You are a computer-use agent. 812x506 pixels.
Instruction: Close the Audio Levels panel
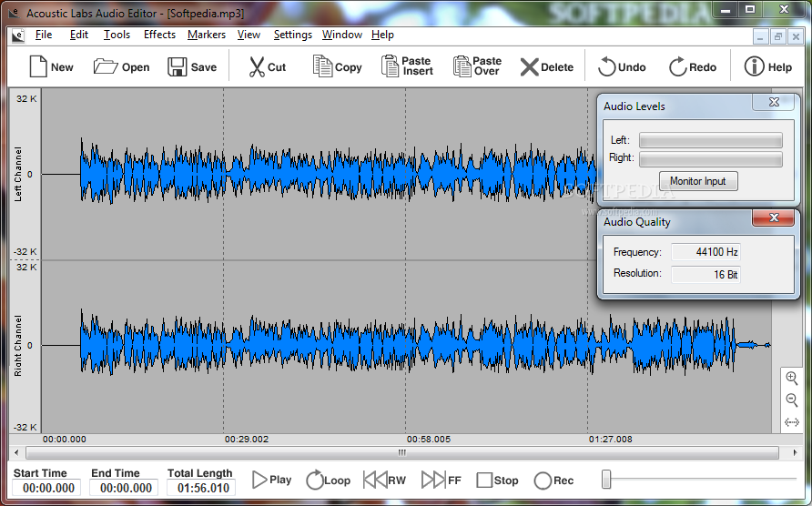(x=773, y=102)
